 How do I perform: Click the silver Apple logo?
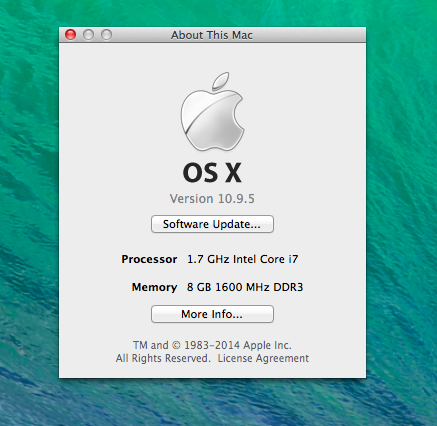(x=212, y=111)
